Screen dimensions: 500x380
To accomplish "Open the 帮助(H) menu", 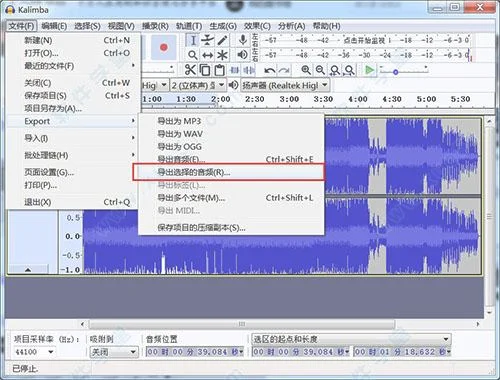I will click(x=326, y=26).
